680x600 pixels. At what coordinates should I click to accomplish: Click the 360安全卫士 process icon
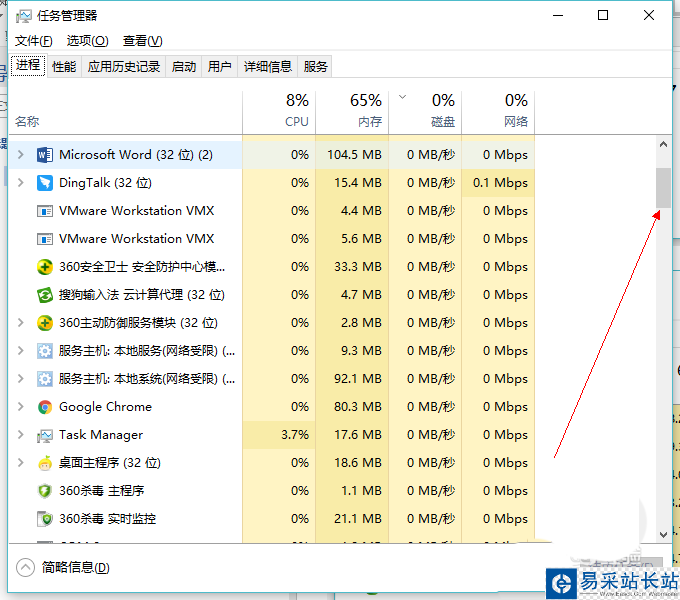click(45, 267)
